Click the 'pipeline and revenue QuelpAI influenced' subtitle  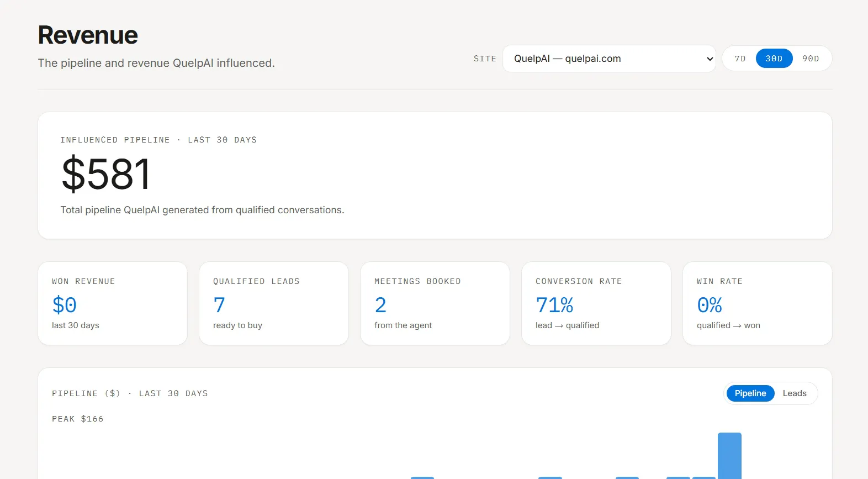tap(156, 63)
